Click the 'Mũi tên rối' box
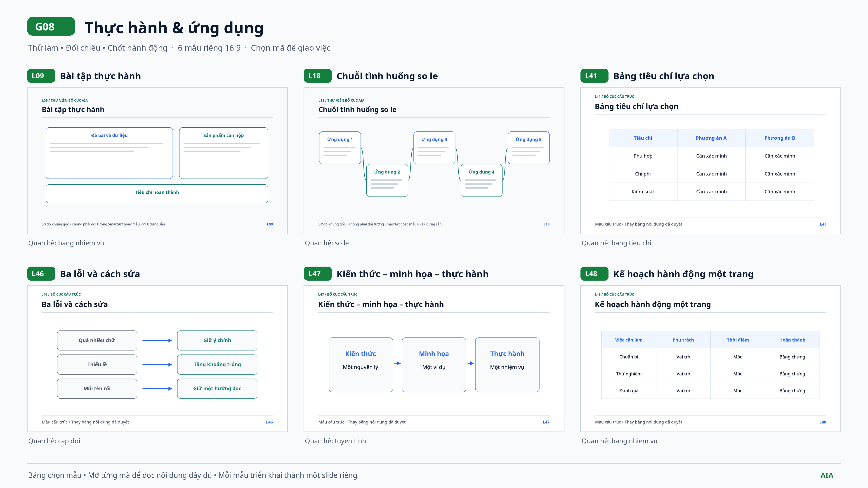 pyautogui.click(x=97, y=389)
